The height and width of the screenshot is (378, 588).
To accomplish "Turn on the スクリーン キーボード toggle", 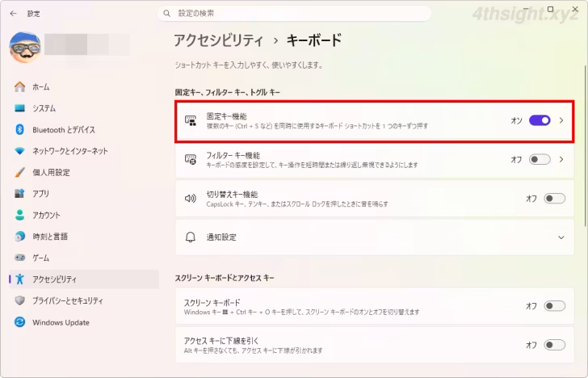I will pyautogui.click(x=555, y=306).
